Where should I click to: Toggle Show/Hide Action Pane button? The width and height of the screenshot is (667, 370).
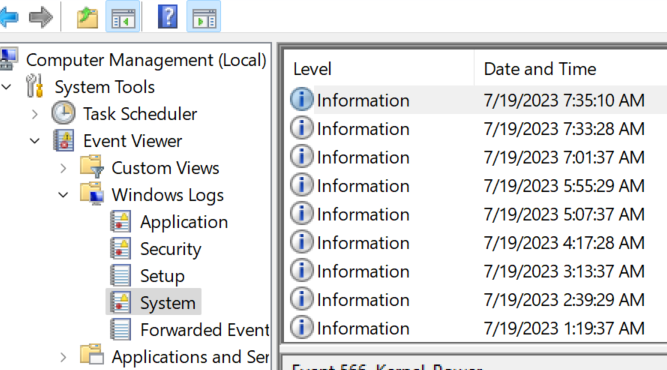point(204,17)
